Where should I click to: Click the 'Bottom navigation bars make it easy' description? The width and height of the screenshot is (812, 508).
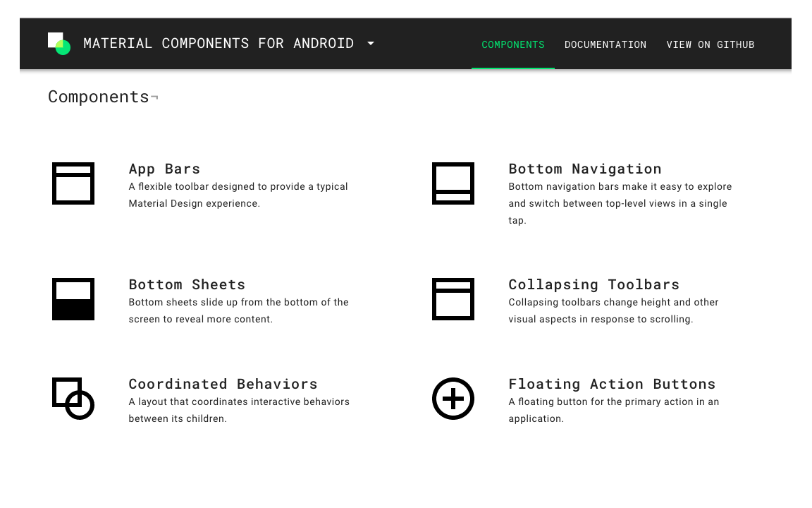[620, 203]
